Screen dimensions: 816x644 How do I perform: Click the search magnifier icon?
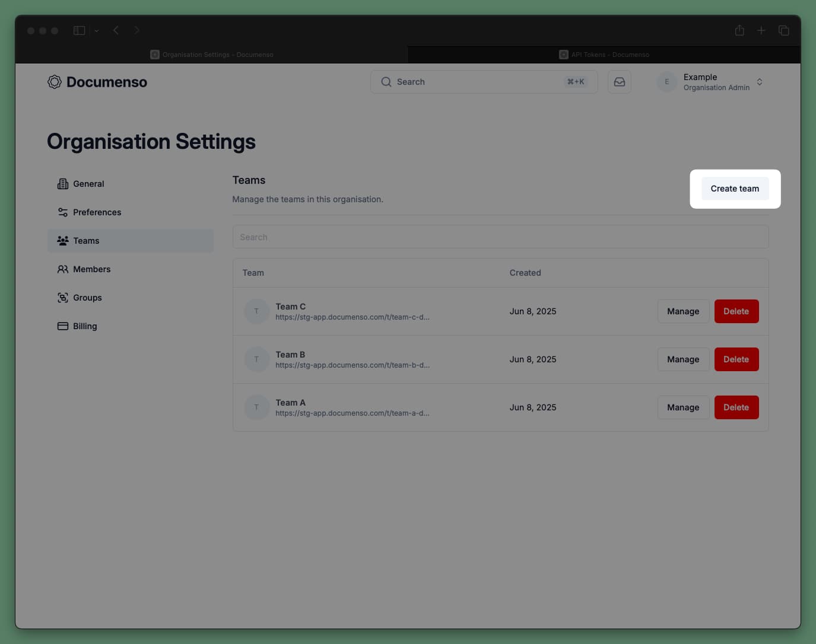tap(386, 82)
